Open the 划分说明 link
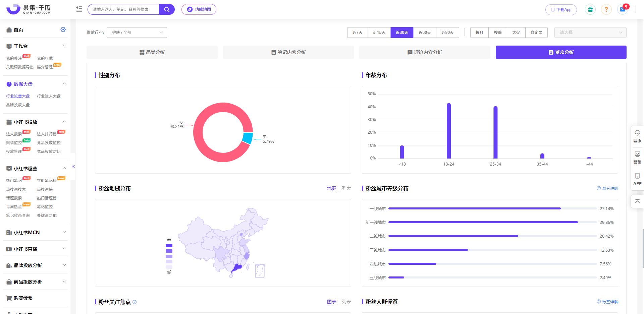 point(607,188)
